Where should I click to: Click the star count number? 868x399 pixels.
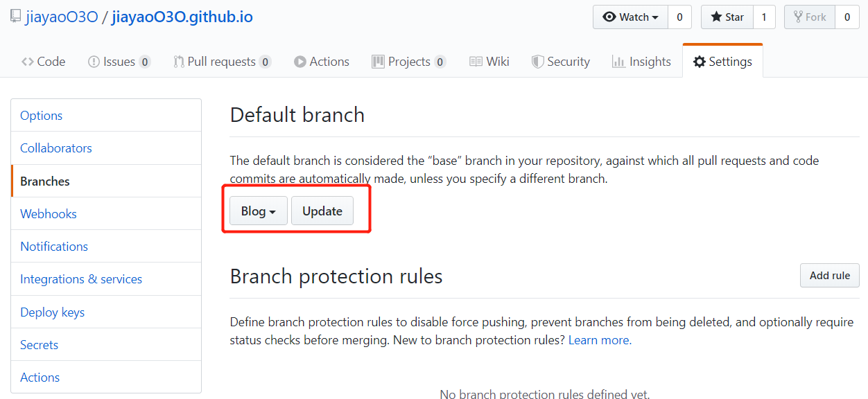pos(763,17)
